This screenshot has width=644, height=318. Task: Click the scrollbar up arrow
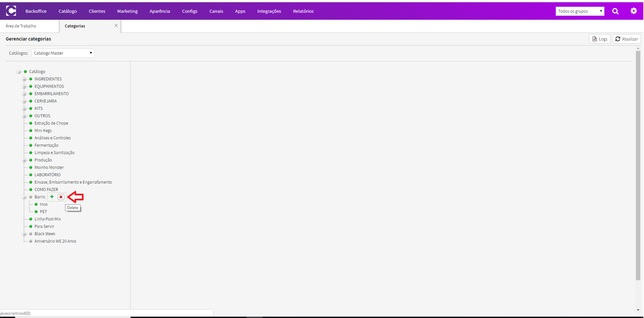tap(638, 48)
